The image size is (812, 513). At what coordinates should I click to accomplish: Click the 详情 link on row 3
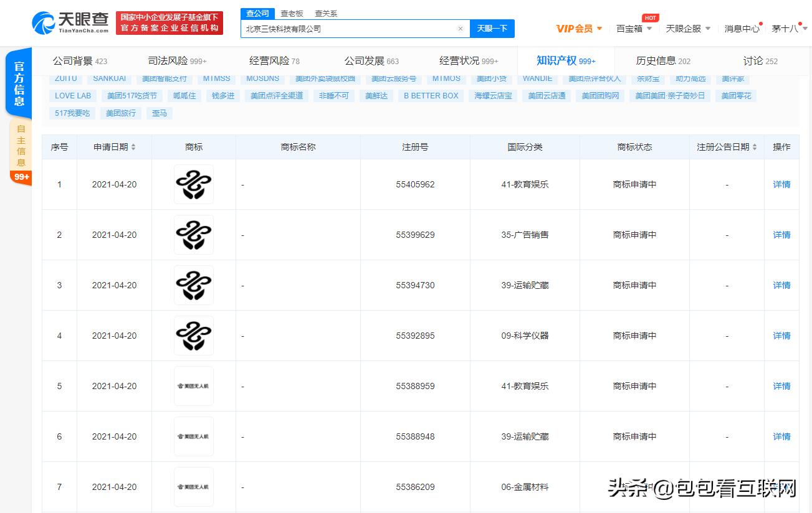(x=781, y=285)
